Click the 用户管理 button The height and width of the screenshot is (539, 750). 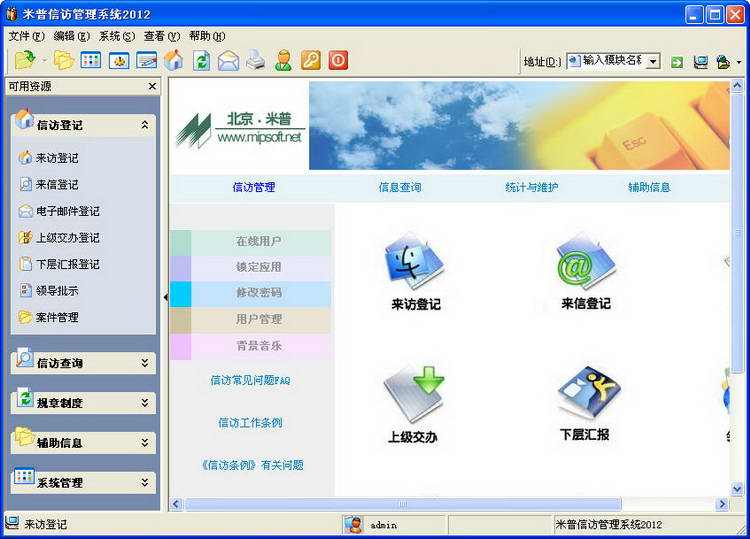pyautogui.click(x=250, y=319)
